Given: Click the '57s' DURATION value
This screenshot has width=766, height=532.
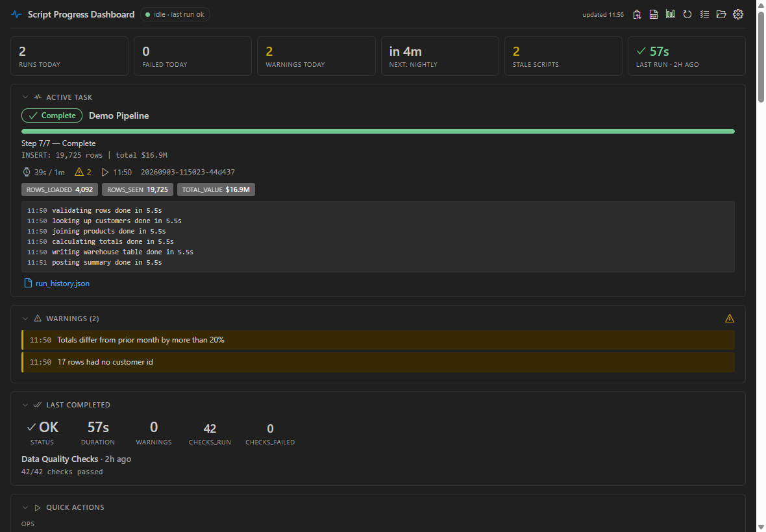Looking at the screenshot, I should (x=98, y=427).
